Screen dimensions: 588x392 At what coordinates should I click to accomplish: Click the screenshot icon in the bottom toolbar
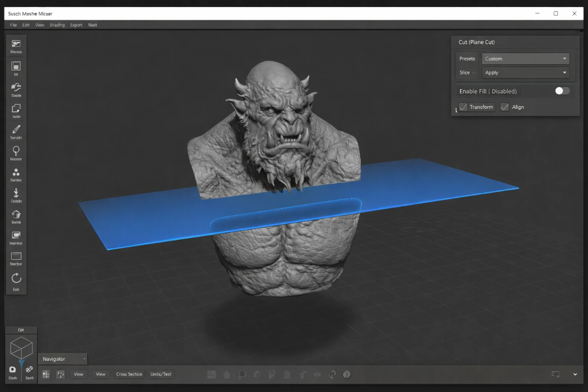pos(211,374)
